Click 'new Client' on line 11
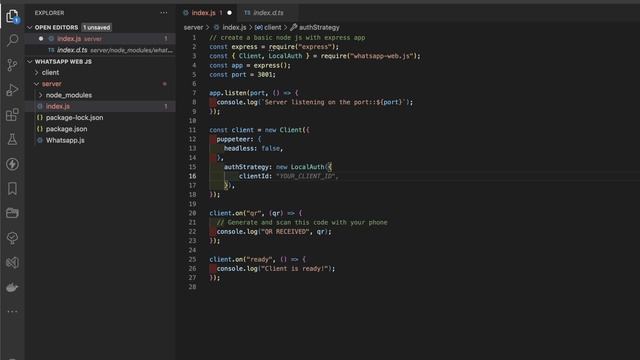Viewport: 640px width, 360px height. pos(283,130)
